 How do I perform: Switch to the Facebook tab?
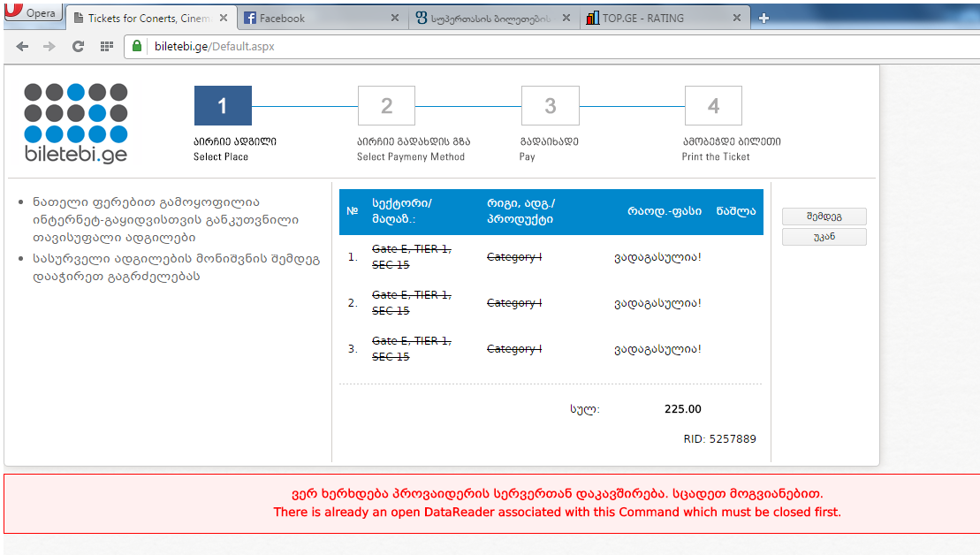tap(322, 19)
